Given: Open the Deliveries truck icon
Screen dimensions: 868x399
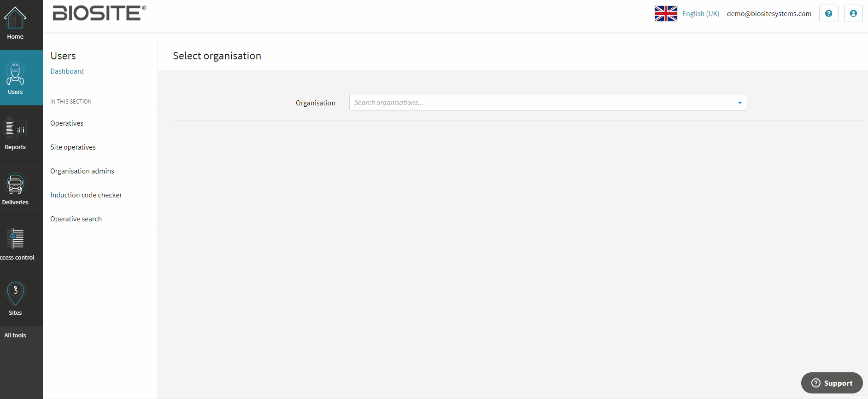Looking at the screenshot, I should (15, 184).
